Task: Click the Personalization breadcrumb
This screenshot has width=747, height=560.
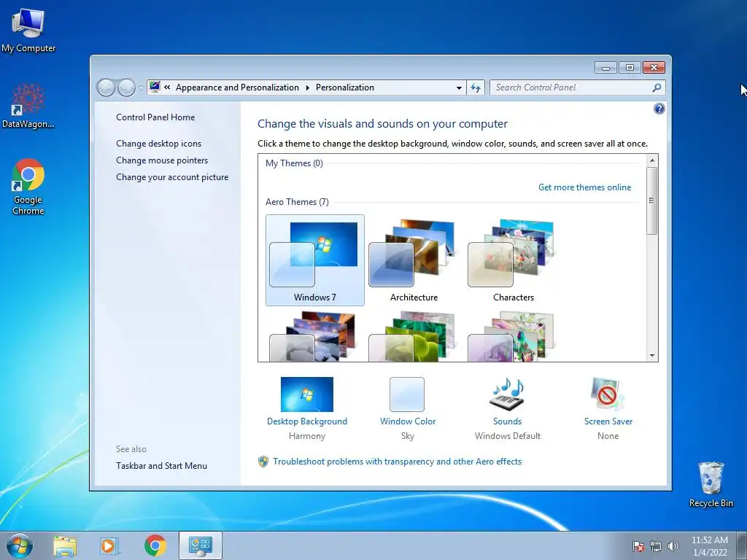Action: [345, 87]
